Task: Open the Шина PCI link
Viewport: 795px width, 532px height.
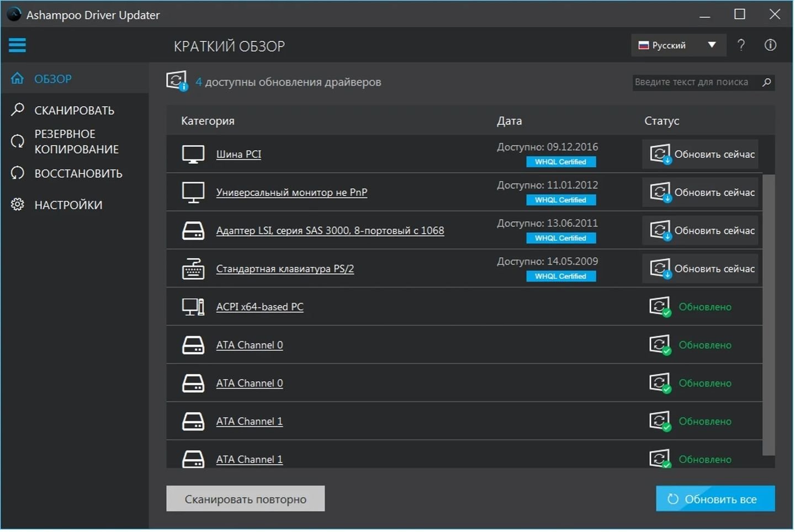Action: pyautogui.click(x=239, y=155)
